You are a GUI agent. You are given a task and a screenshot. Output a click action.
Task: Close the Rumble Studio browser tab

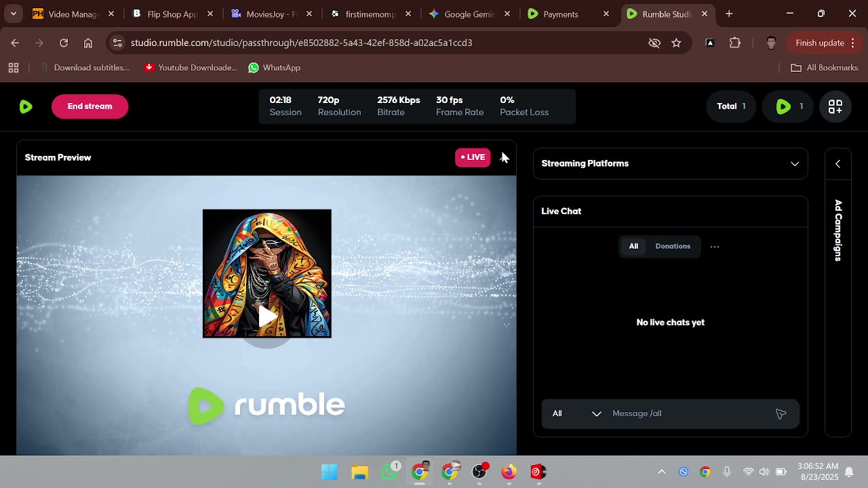(705, 14)
